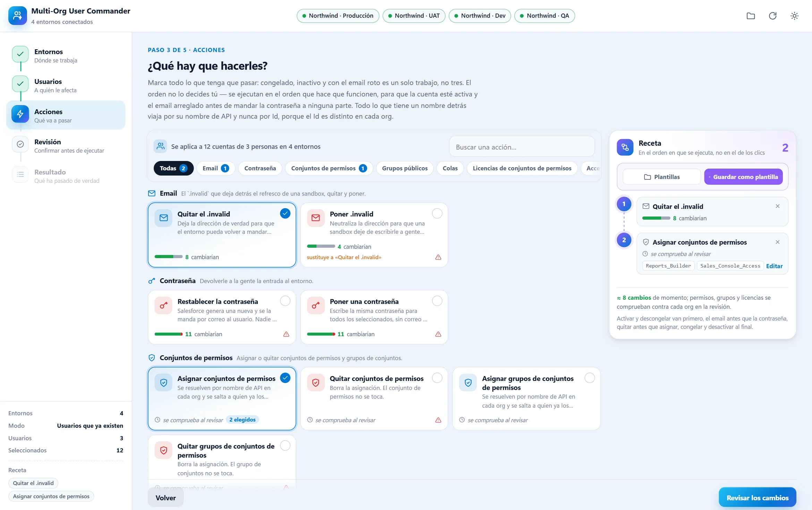Viewport: 812px width, 510px height.
Task: Click the warning triangle on Restablecer la contraseña card
Action: [286, 334]
